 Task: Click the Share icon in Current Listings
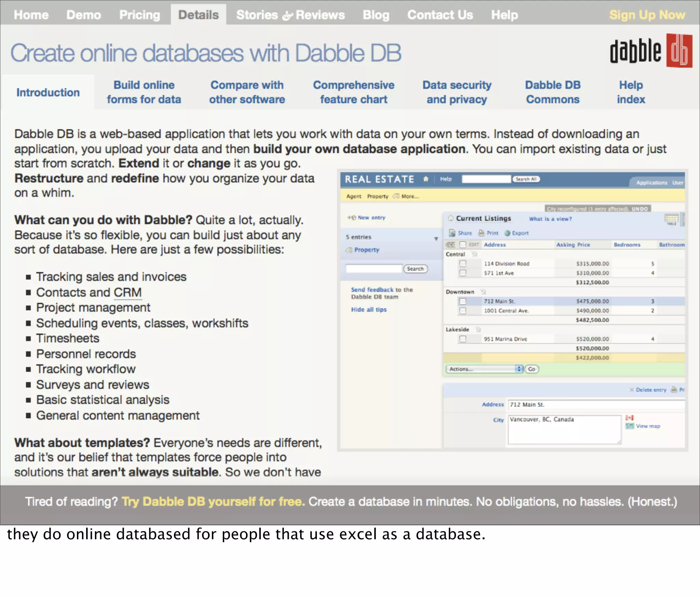(452, 233)
